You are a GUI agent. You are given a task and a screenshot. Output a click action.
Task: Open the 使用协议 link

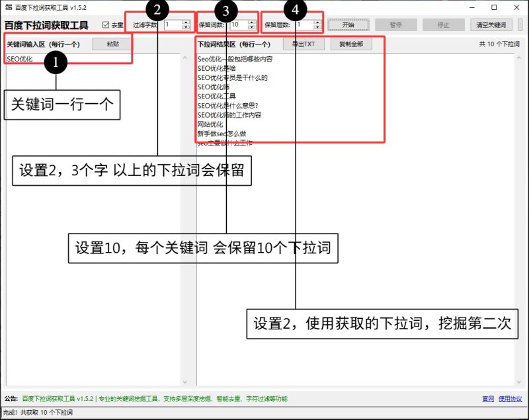(510, 399)
